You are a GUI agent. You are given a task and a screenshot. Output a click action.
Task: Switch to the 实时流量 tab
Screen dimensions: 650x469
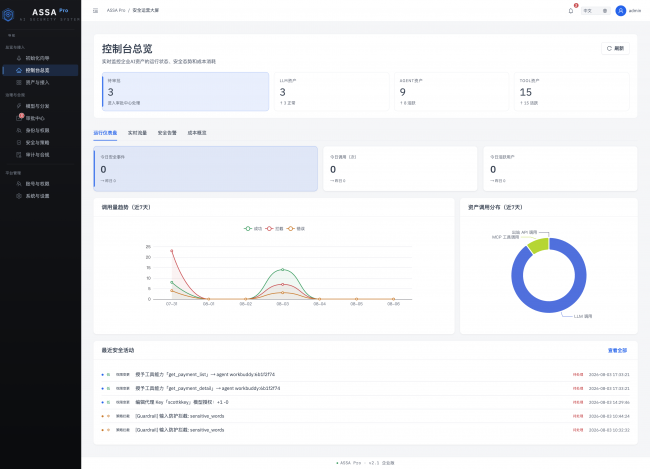tap(137, 133)
